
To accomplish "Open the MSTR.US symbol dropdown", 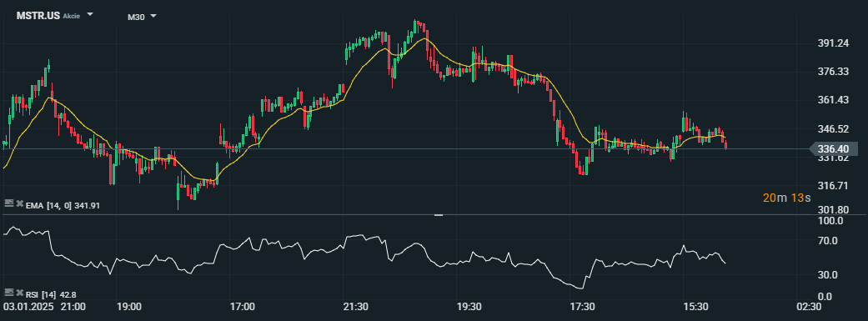I will click(x=90, y=15).
